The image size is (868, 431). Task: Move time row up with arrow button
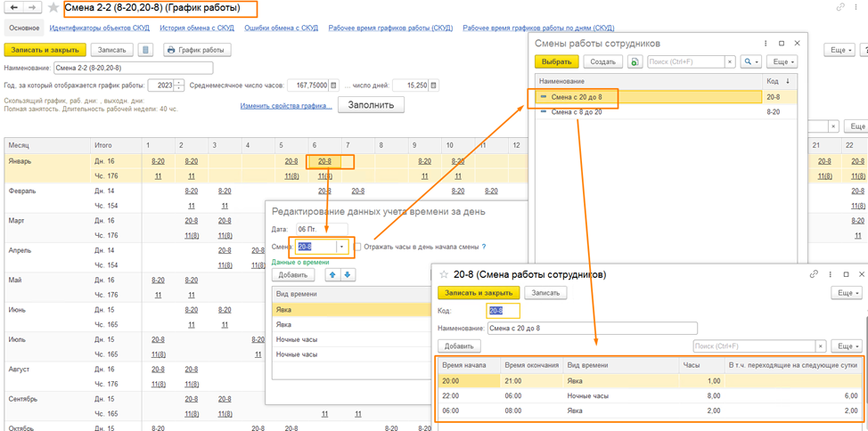(332, 275)
